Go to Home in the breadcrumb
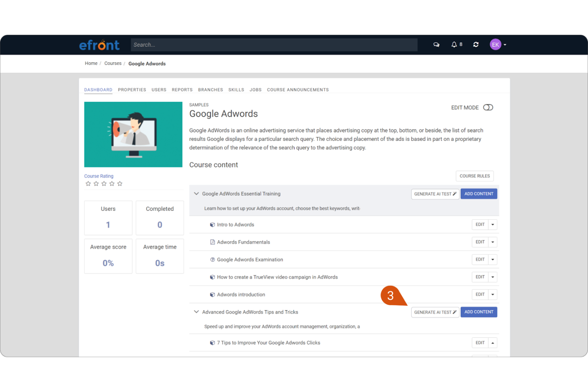The height and width of the screenshot is (392, 588). 91,64
